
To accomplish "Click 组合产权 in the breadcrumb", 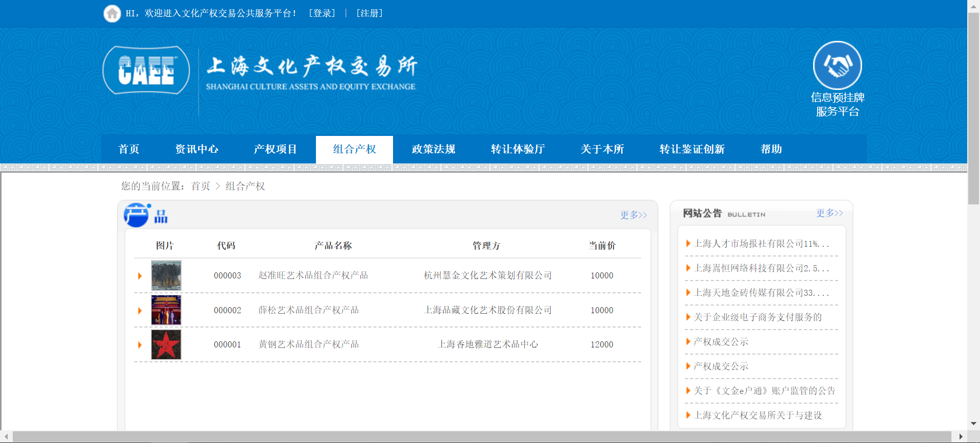I will coord(245,186).
